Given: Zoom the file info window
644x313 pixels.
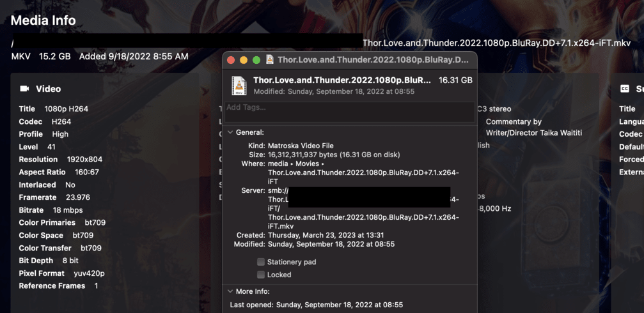Looking at the screenshot, I should tap(256, 60).
